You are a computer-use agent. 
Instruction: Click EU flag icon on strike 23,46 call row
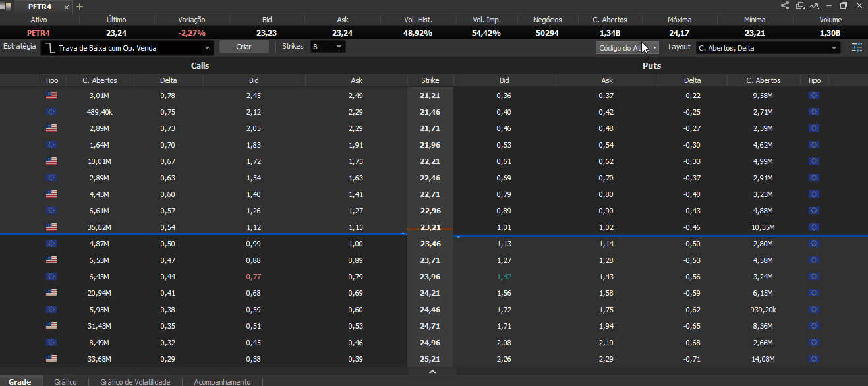point(51,244)
